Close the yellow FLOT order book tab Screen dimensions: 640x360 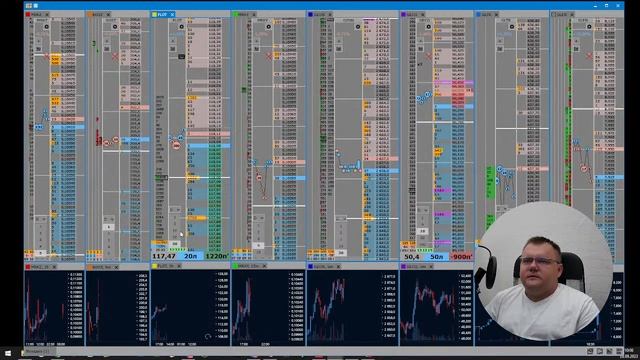pyautogui.click(x=172, y=14)
